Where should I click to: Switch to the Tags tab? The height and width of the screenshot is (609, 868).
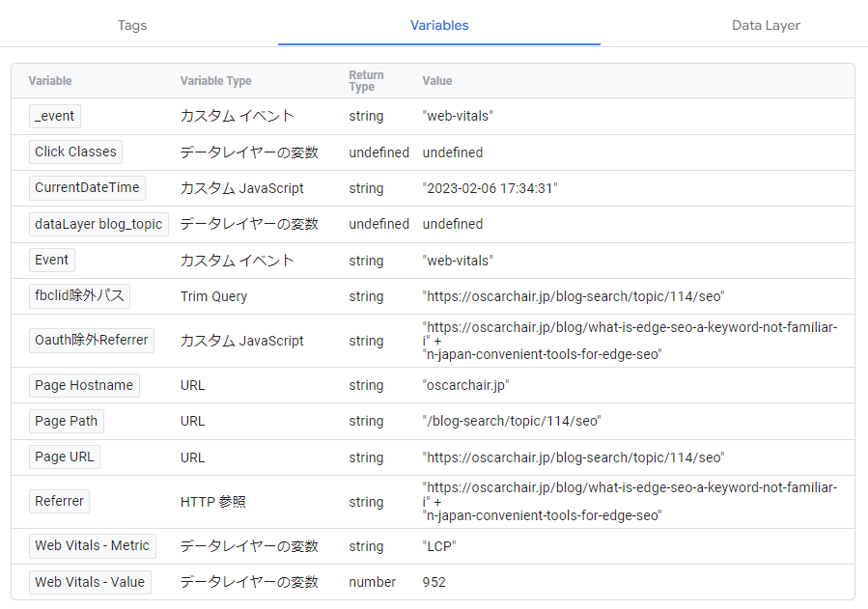click(x=131, y=25)
